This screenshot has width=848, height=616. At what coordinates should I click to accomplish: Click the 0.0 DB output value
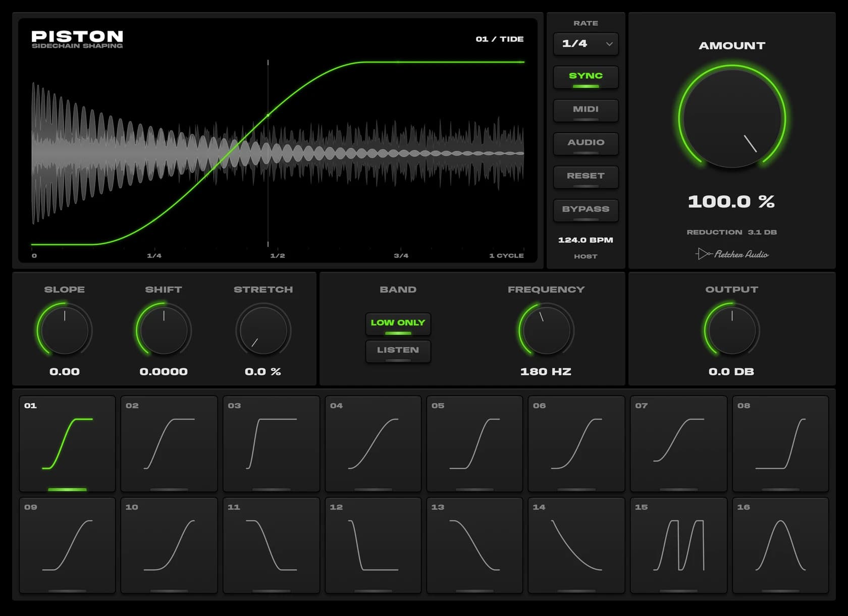coord(731,372)
